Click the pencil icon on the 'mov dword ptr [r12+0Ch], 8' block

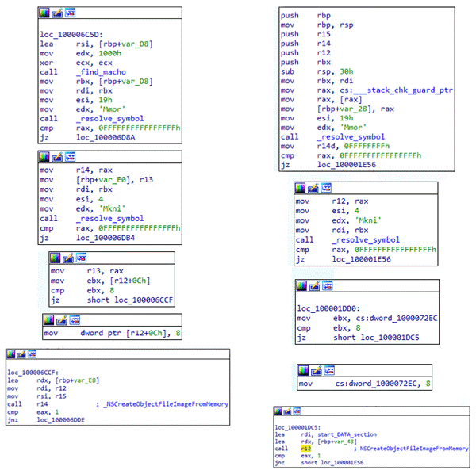(x=60, y=320)
